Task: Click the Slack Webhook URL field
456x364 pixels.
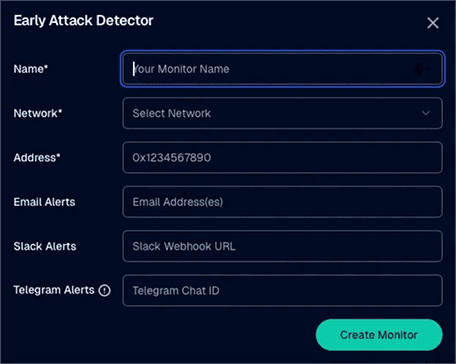Action: pyautogui.click(x=282, y=246)
